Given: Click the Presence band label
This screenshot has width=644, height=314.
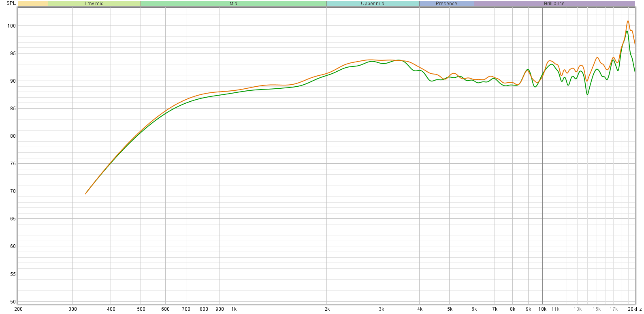Looking at the screenshot, I should point(446,4).
